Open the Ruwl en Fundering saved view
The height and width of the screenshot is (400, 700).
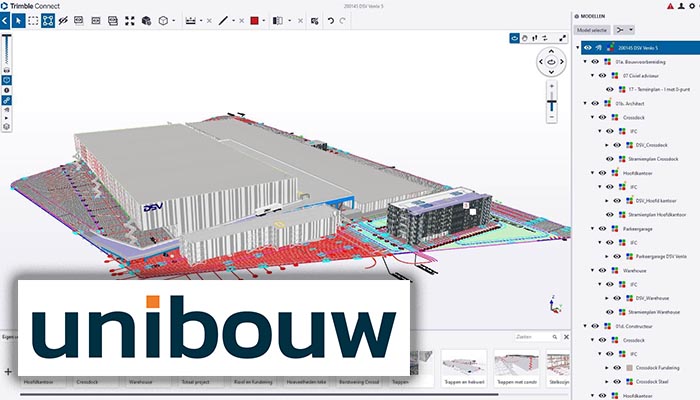[x=253, y=382]
